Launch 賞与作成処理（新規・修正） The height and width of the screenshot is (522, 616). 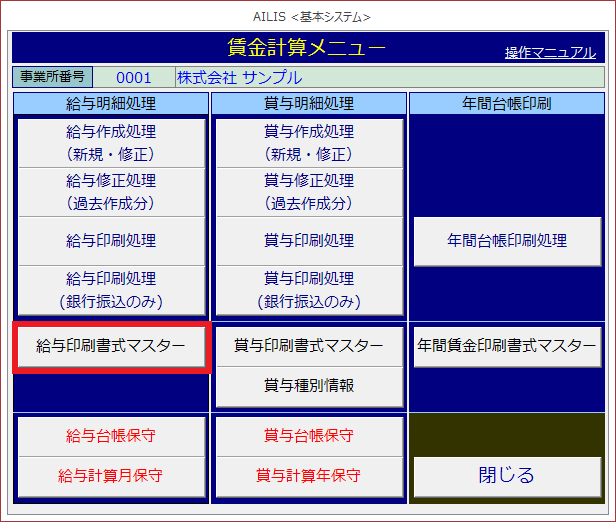pyautogui.click(x=309, y=142)
